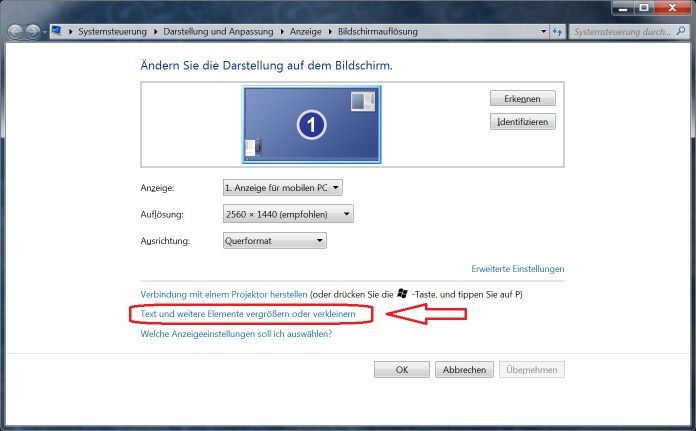This screenshot has height=431, width=696.
Task: Maximize the window
Action: 644,8
